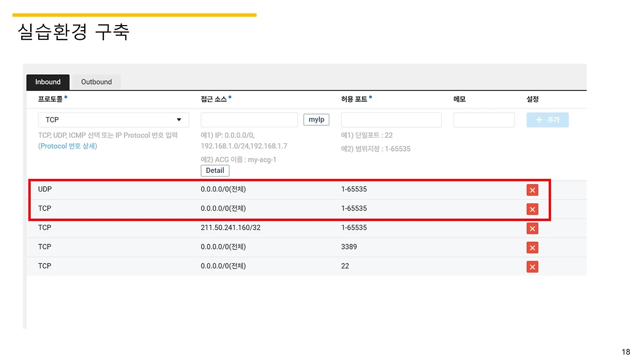Remove the TCP port 3389 rule
644x362 pixels.
tap(532, 247)
